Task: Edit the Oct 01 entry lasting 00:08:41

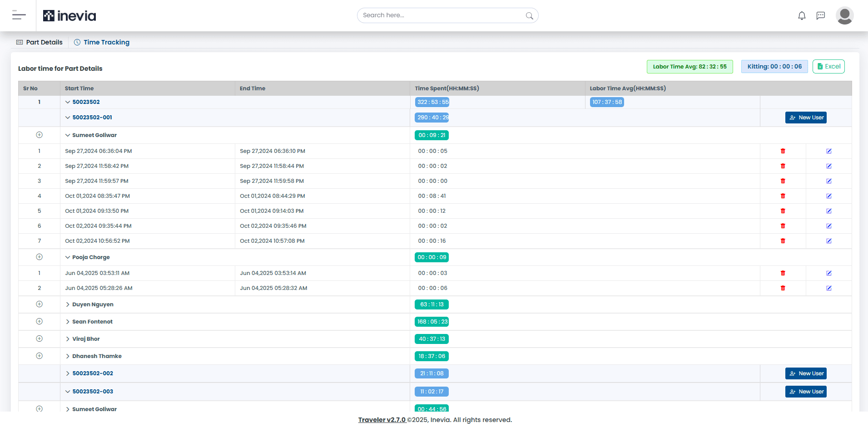Action: [829, 196]
